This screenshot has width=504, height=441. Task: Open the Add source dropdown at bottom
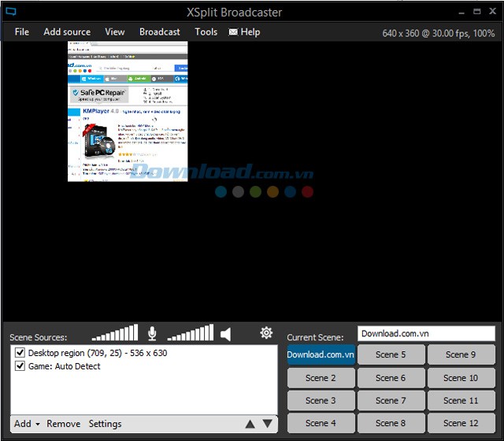click(x=27, y=424)
